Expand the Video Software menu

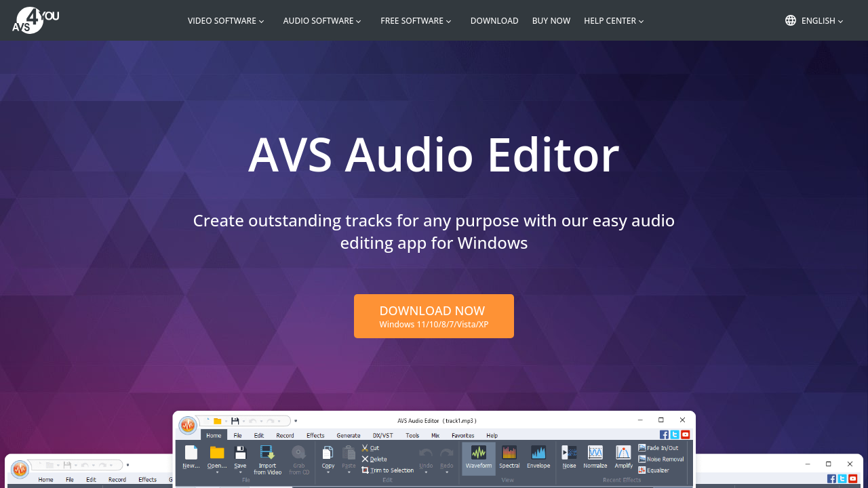click(226, 21)
